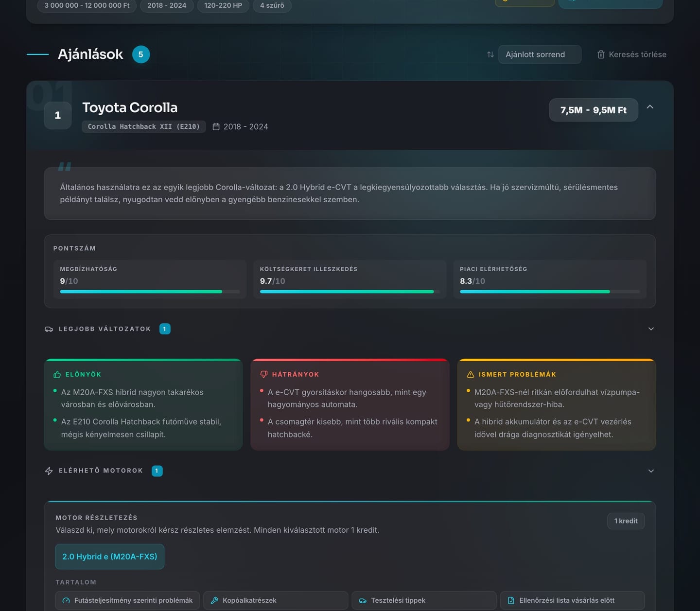Click the calendar icon before 2018 - 2024
The image size is (700, 611).
pos(216,126)
